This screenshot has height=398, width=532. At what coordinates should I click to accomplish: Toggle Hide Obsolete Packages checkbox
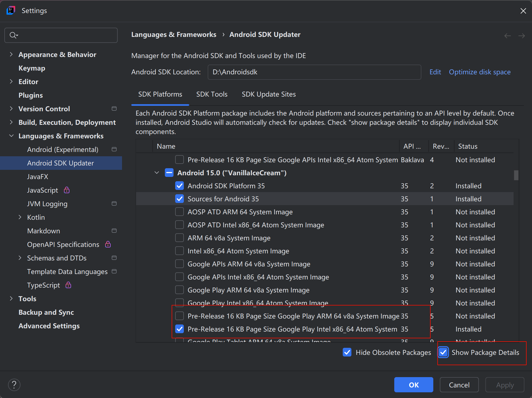click(x=347, y=352)
